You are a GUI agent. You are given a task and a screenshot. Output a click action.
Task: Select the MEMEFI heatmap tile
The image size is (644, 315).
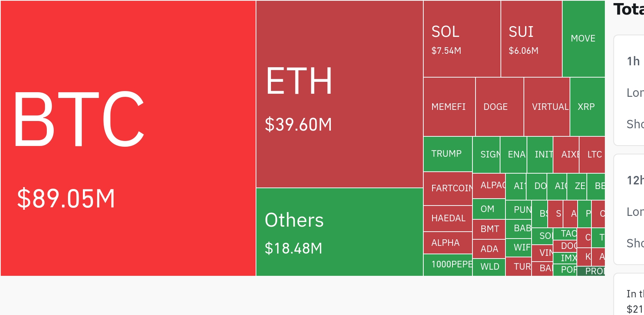click(x=449, y=107)
